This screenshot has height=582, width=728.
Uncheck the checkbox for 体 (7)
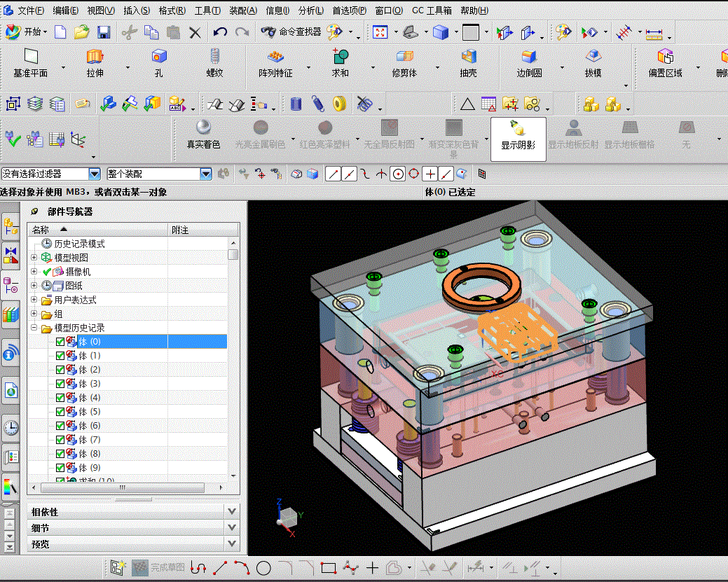[x=60, y=440]
